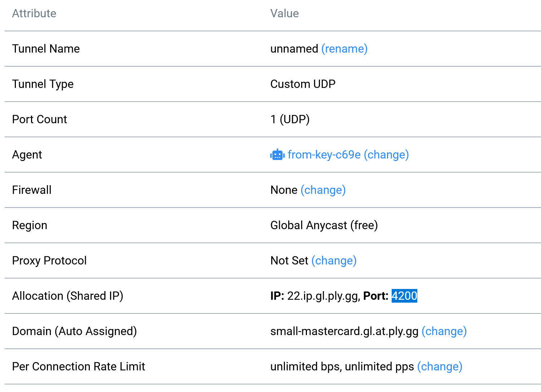Change the per connection rate limit
Viewport: 541px width, 392px height.
pyautogui.click(x=440, y=366)
